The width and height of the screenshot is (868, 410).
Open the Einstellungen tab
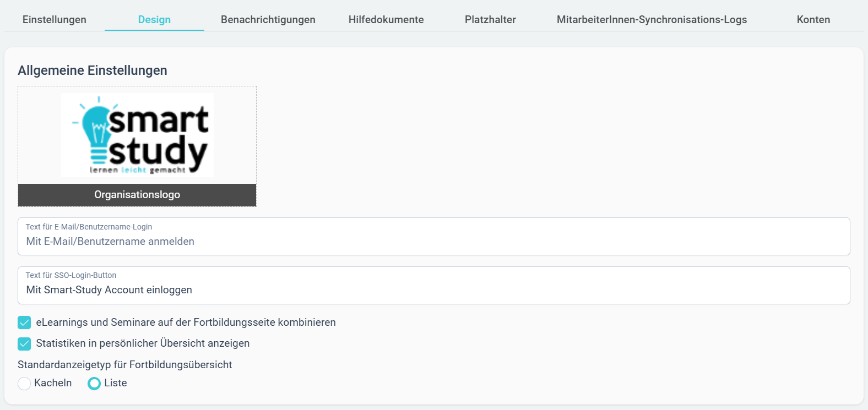click(x=55, y=20)
